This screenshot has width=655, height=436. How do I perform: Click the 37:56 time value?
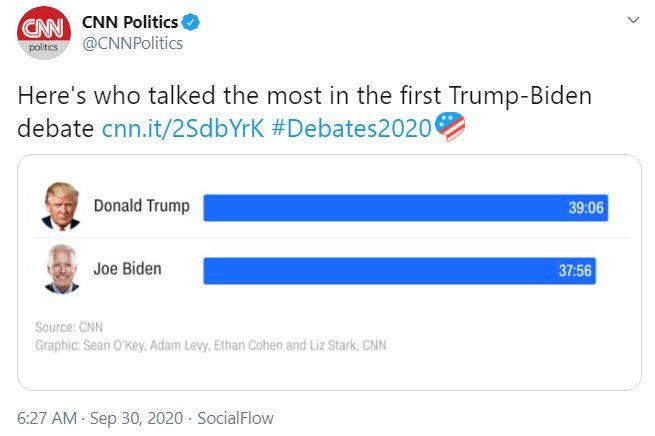coord(575,271)
